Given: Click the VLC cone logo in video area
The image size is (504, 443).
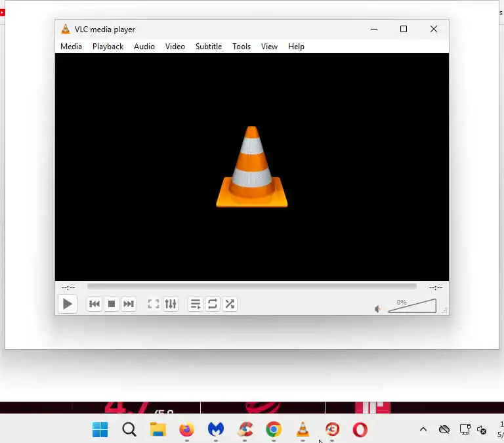Looking at the screenshot, I should pos(252,167).
